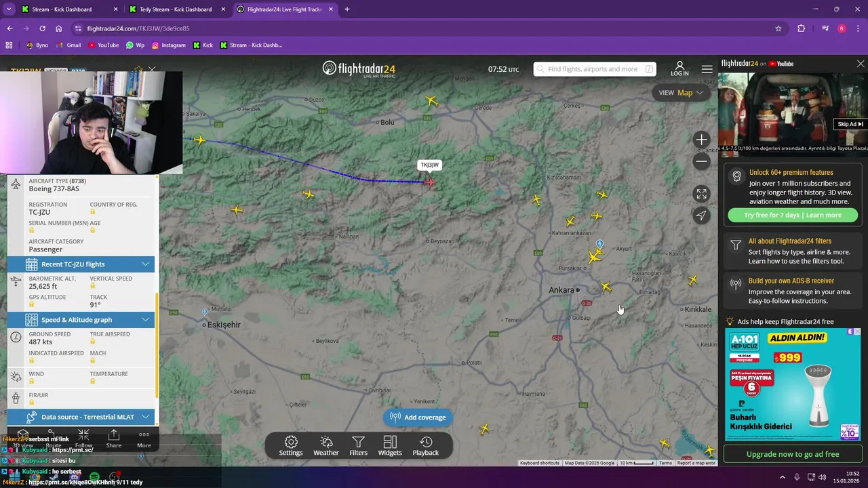Click the yellow flight panel scrollbar
Screen dimensions: 868x488
pyautogui.click(x=157, y=345)
